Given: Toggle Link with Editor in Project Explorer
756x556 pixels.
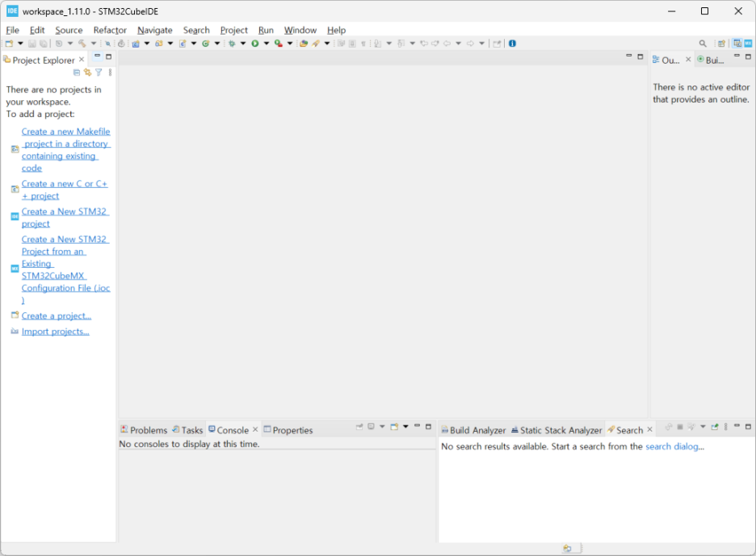Looking at the screenshot, I should [x=88, y=73].
